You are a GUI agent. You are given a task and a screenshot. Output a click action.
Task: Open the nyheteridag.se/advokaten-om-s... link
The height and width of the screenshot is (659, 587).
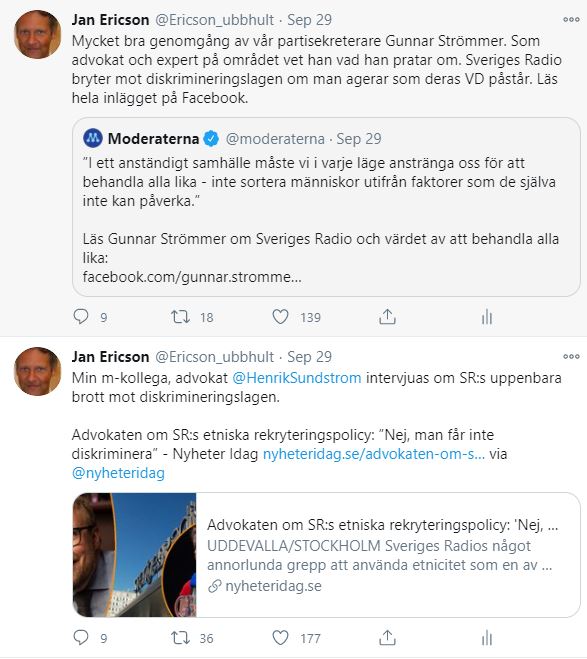[374, 454]
